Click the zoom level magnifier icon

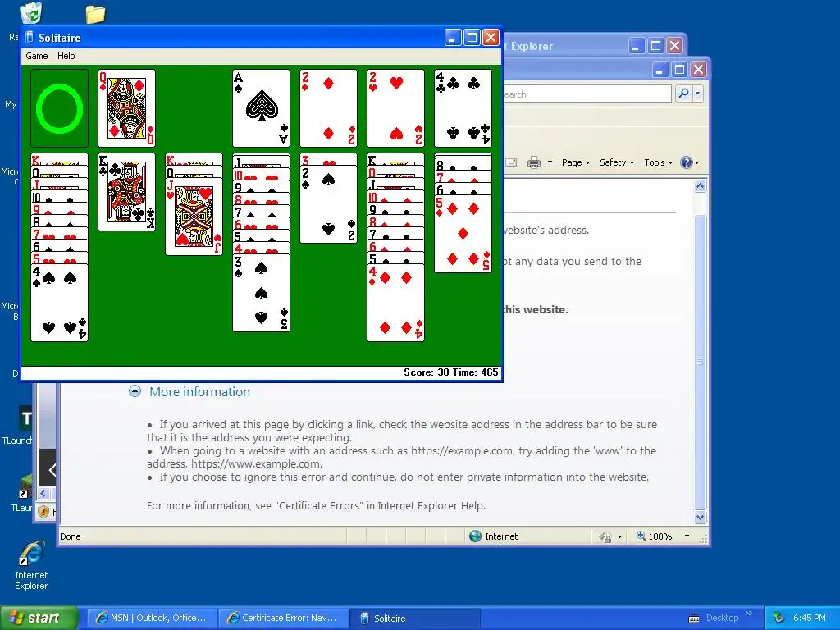click(641, 536)
